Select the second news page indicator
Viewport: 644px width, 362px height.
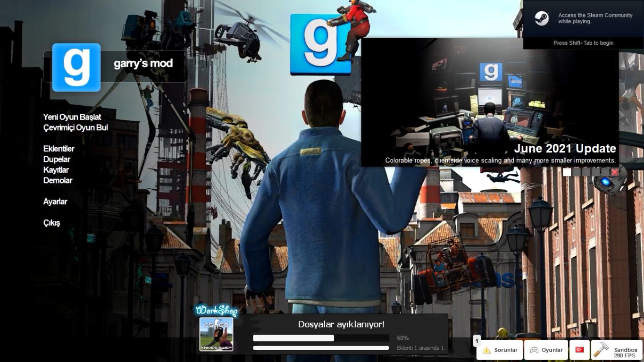pyautogui.click(x=576, y=172)
